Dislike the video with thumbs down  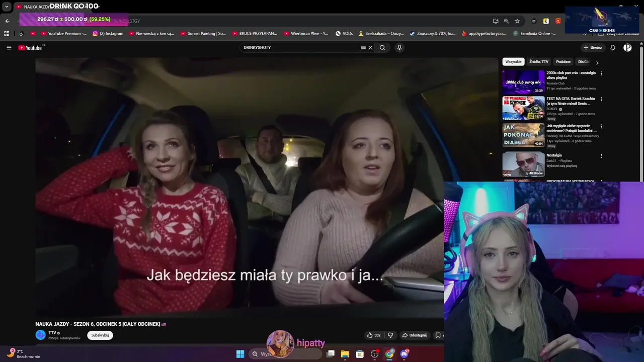tap(390, 335)
